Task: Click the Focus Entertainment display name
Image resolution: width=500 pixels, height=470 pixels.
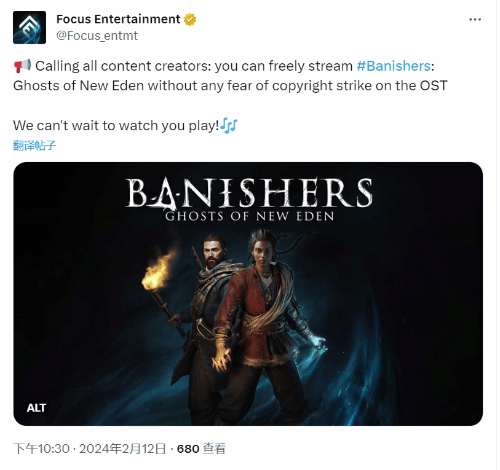Action: point(118,19)
